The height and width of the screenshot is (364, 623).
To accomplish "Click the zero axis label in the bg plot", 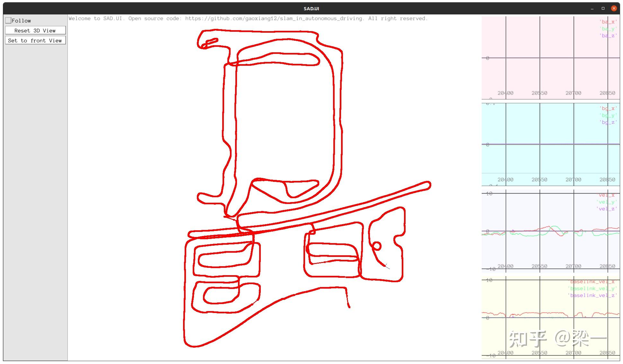I will [x=487, y=145].
